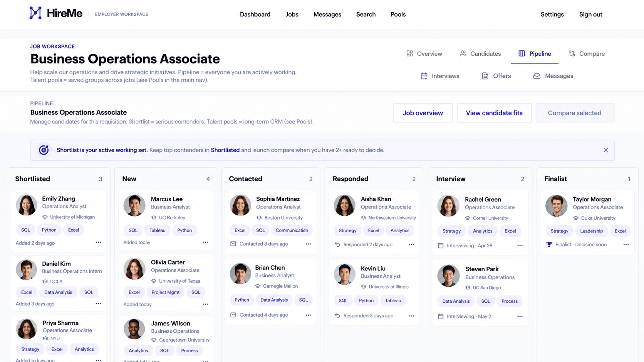Open Search in the top navigation
The height and width of the screenshot is (362, 644).
[366, 14]
